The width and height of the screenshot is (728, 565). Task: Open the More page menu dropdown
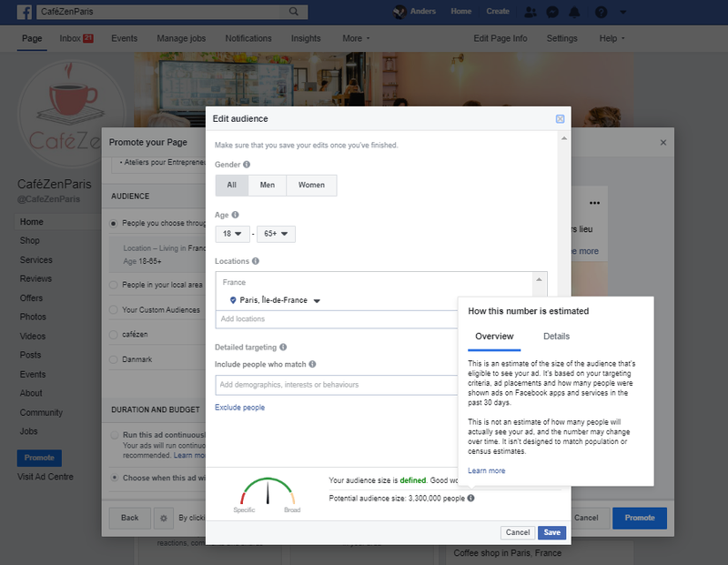pos(356,38)
